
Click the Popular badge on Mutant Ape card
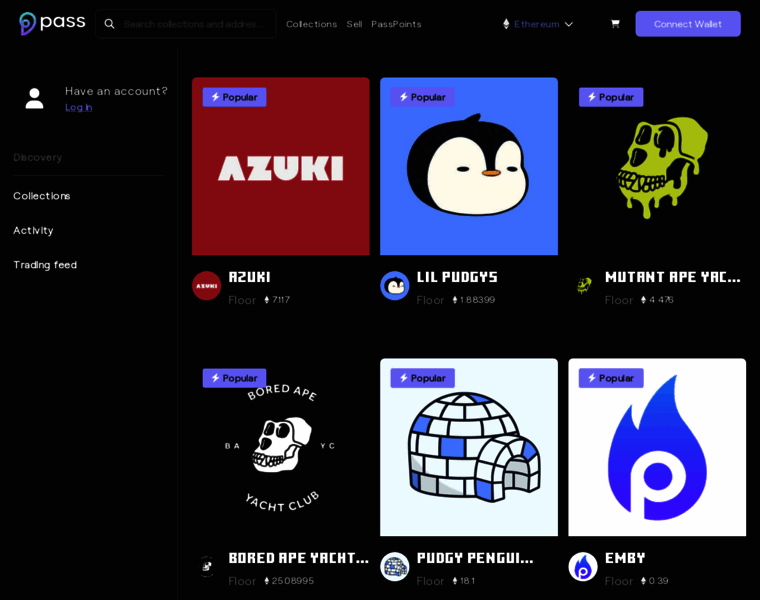tap(611, 97)
